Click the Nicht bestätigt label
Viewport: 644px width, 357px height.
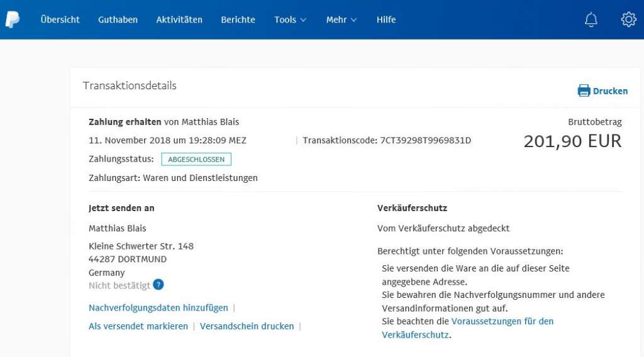pos(119,285)
